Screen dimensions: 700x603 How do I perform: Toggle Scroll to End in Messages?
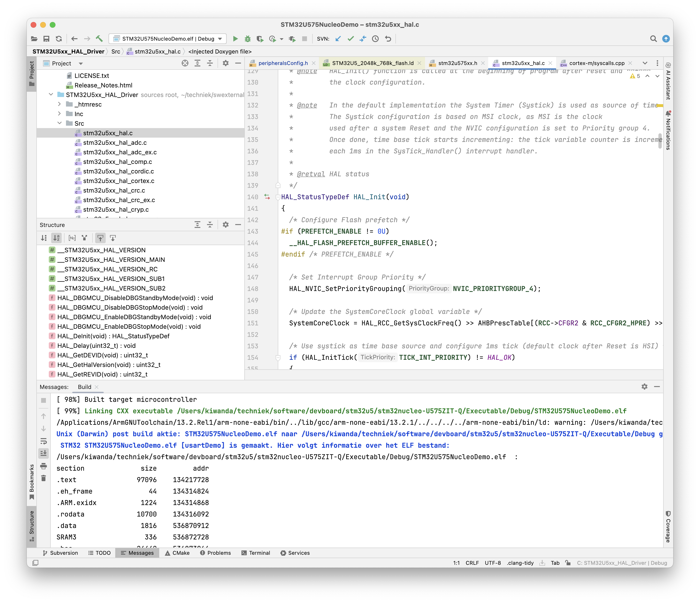point(44,453)
